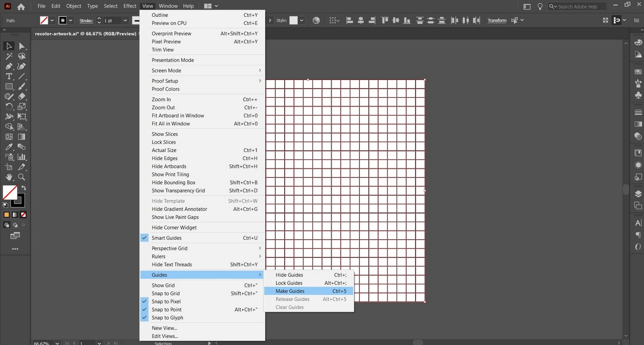Open stroke weight dropdown showing 1 pt

(x=125, y=21)
